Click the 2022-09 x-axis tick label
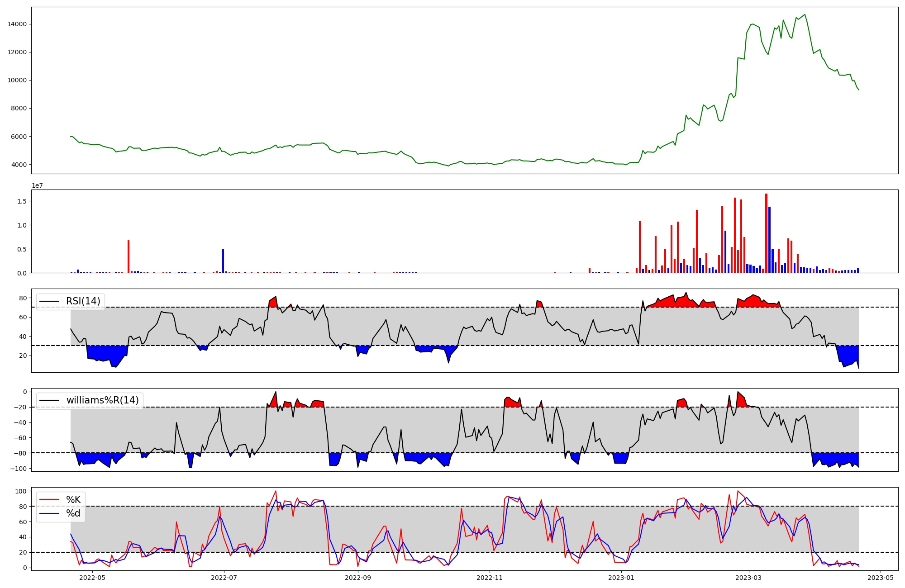This screenshot has height=588, width=905. click(358, 578)
